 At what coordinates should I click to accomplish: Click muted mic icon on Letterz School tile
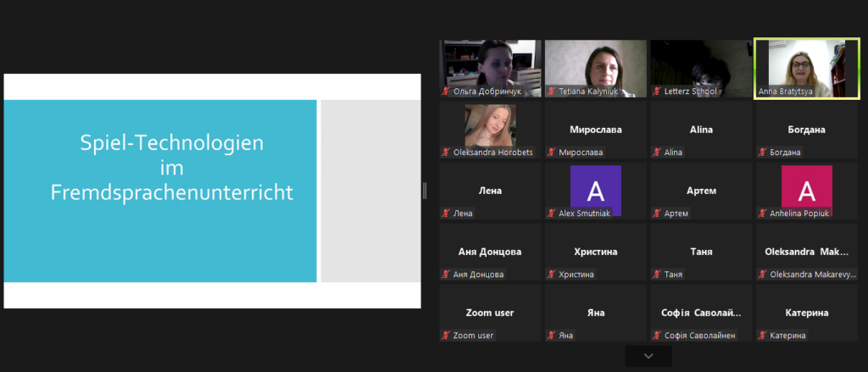pos(657,91)
